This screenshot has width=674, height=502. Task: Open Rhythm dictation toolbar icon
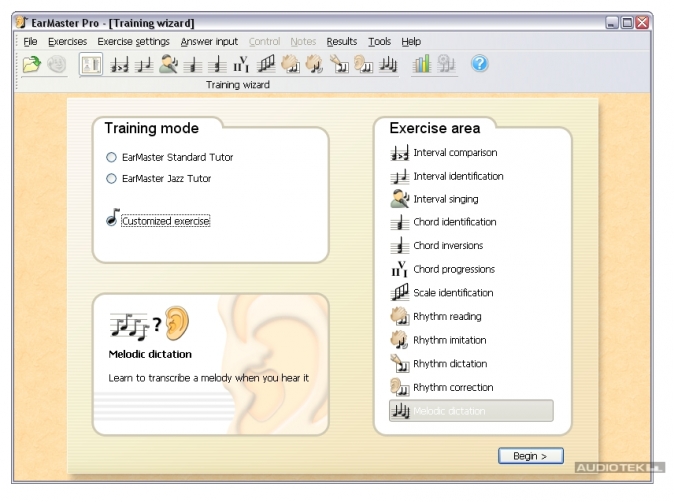(x=339, y=64)
